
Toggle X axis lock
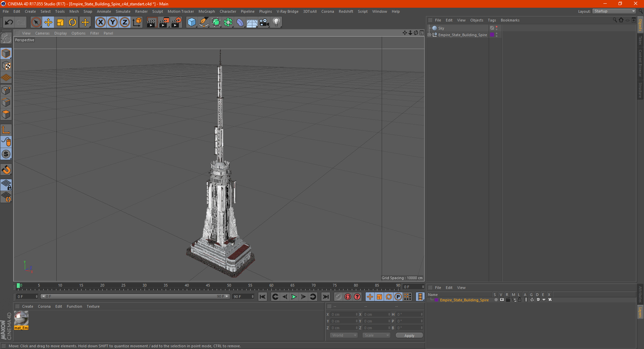(x=100, y=22)
